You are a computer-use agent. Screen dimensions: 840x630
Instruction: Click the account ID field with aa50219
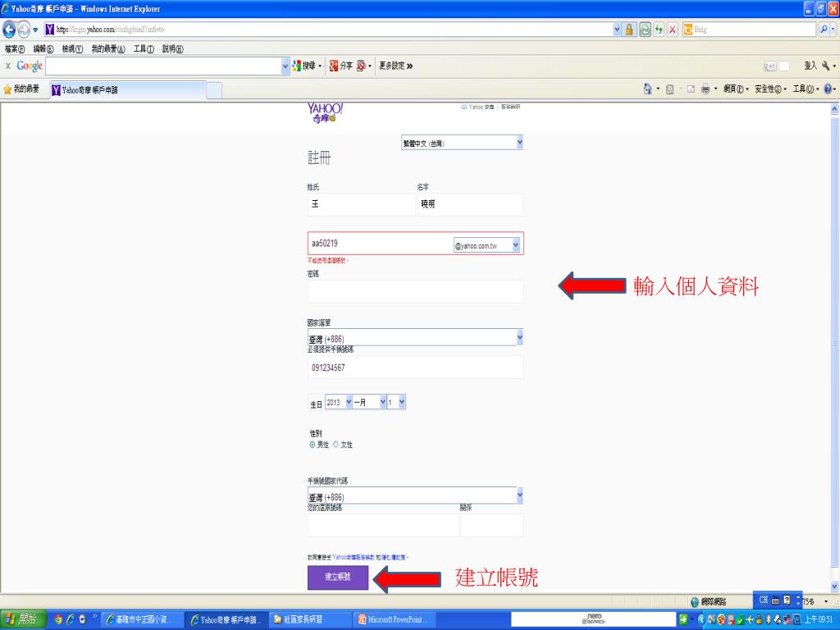tap(381, 243)
